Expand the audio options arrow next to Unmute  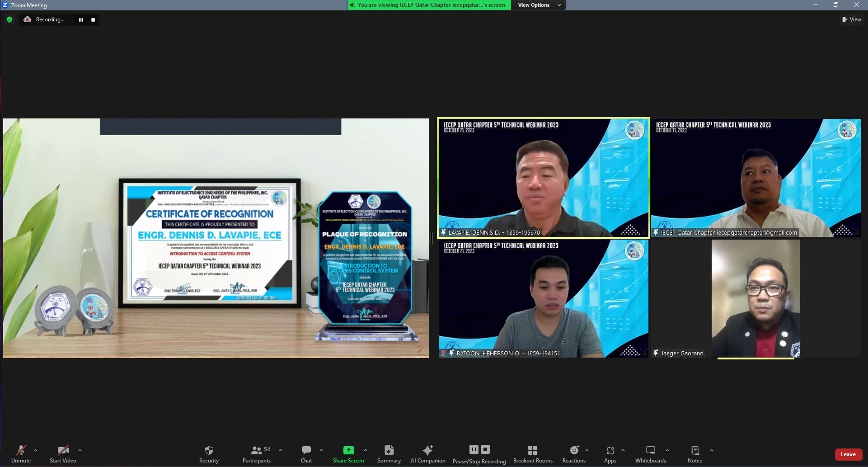coord(36,450)
